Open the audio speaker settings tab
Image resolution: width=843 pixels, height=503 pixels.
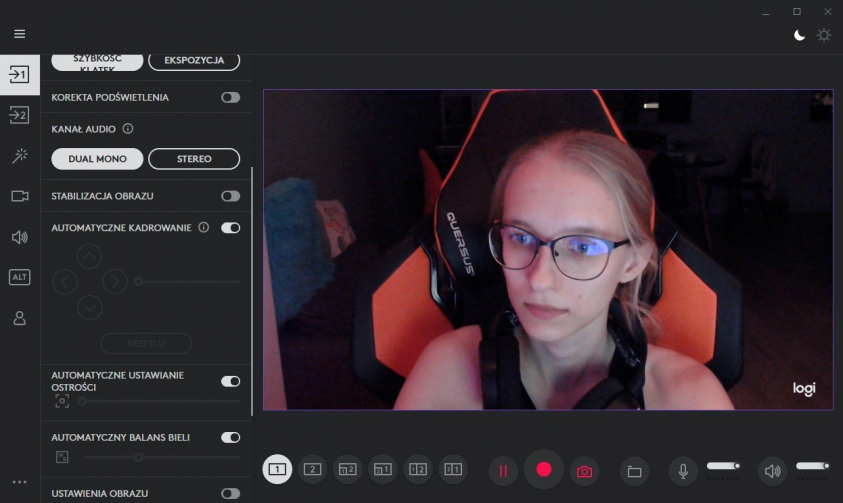pos(19,237)
